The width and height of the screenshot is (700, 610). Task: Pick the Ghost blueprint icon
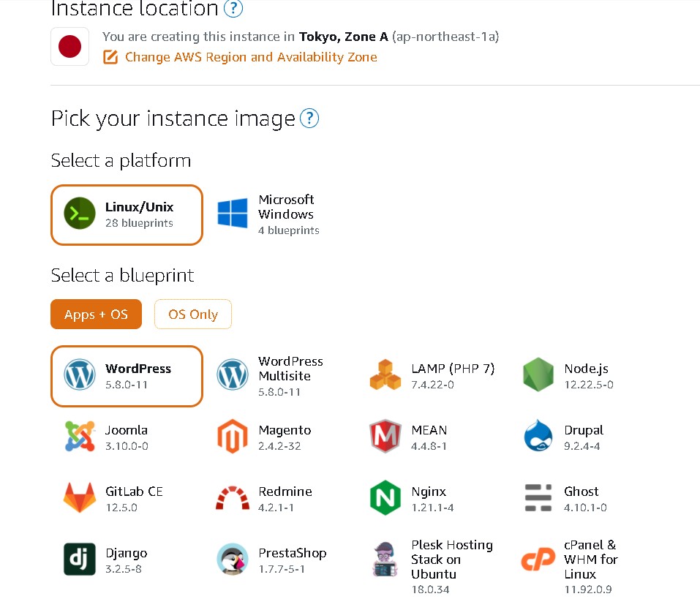[538, 498]
